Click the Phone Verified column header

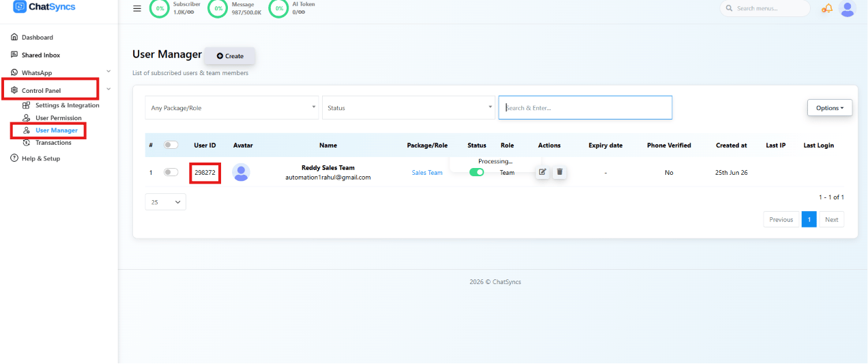point(669,145)
